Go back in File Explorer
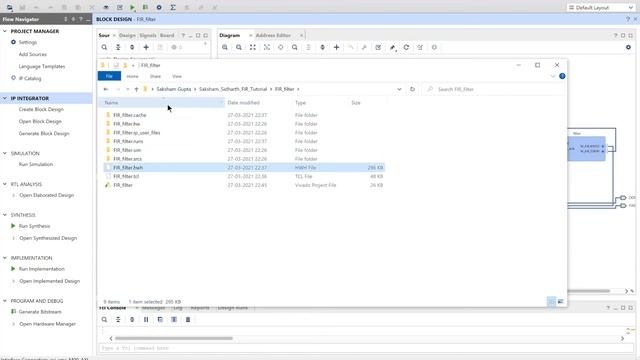The image size is (640, 360). point(106,89)
